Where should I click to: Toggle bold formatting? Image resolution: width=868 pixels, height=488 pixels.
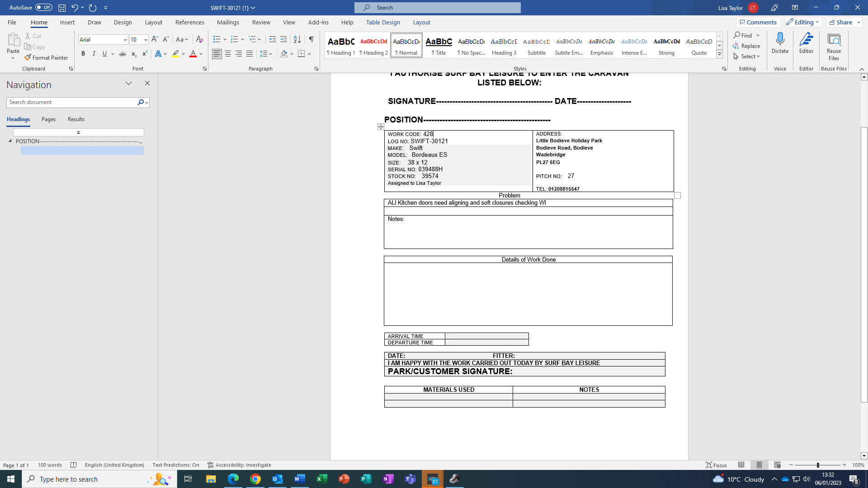click(83, 54)
